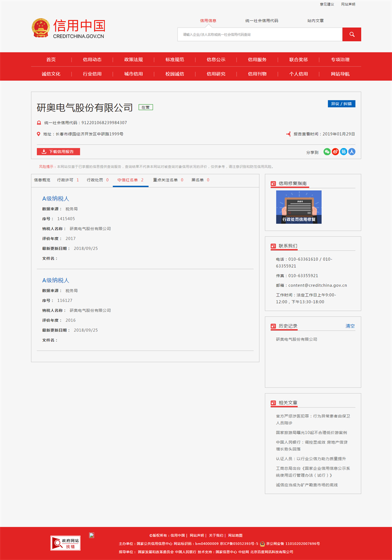Go to 政策法规 in the red navbar
392x560 pixels.
(x=133, y=59)
